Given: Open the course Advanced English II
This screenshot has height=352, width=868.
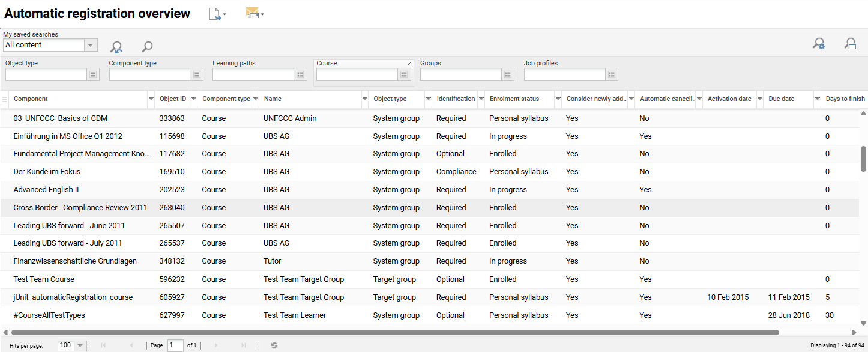Looking at the screenshot, I should coord(46,189).
